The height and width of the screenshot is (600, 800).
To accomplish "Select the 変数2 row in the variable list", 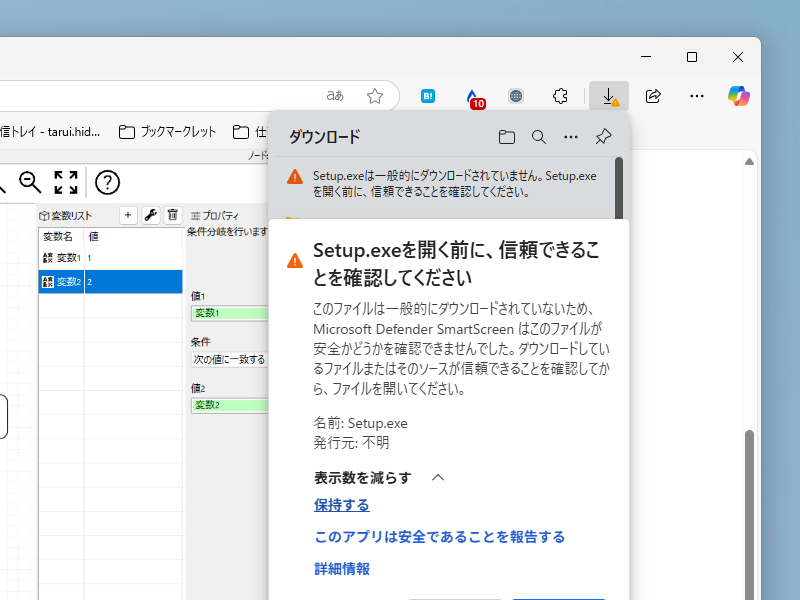I will 110,281.
